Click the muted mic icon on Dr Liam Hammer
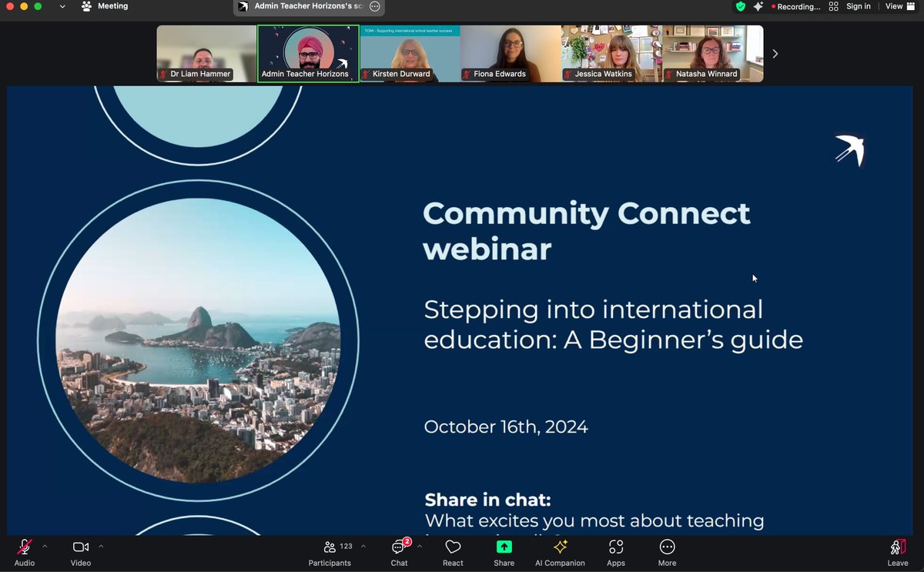 tap(164, 74)
